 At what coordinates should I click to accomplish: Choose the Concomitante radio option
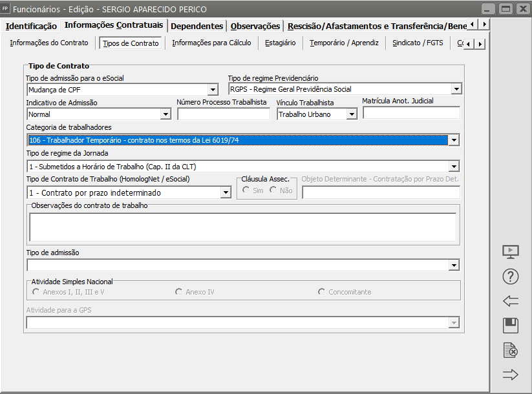(322, 292)
